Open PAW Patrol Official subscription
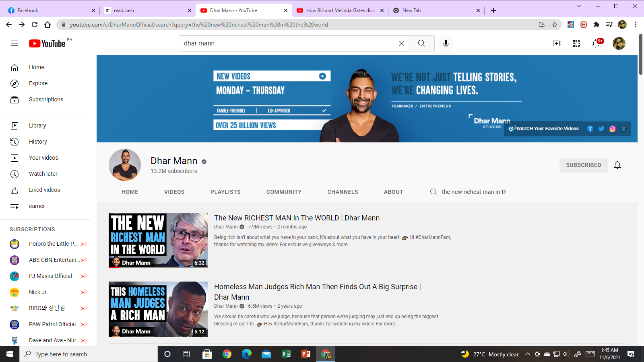The image size is (644, 362). tap(48, 324)
